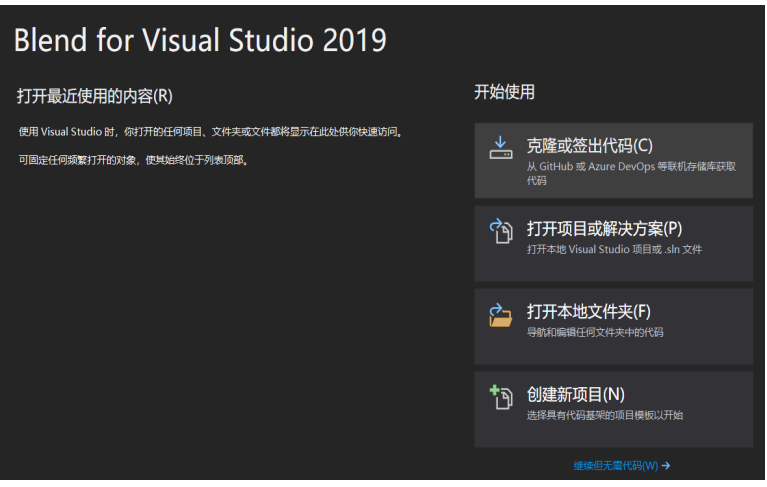Click the 打开最近使用的内容(R) heading
The width and height of the screenshot is (767, 487).
click(95, 96)
